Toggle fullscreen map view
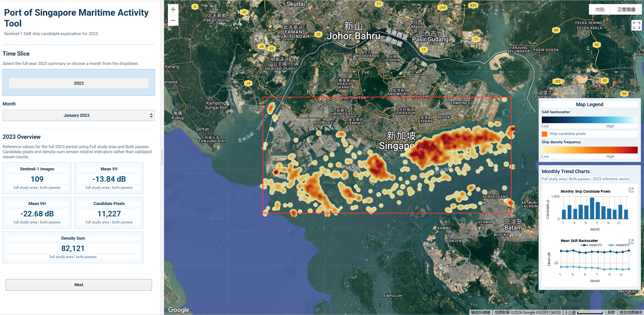 click(636, 25)
